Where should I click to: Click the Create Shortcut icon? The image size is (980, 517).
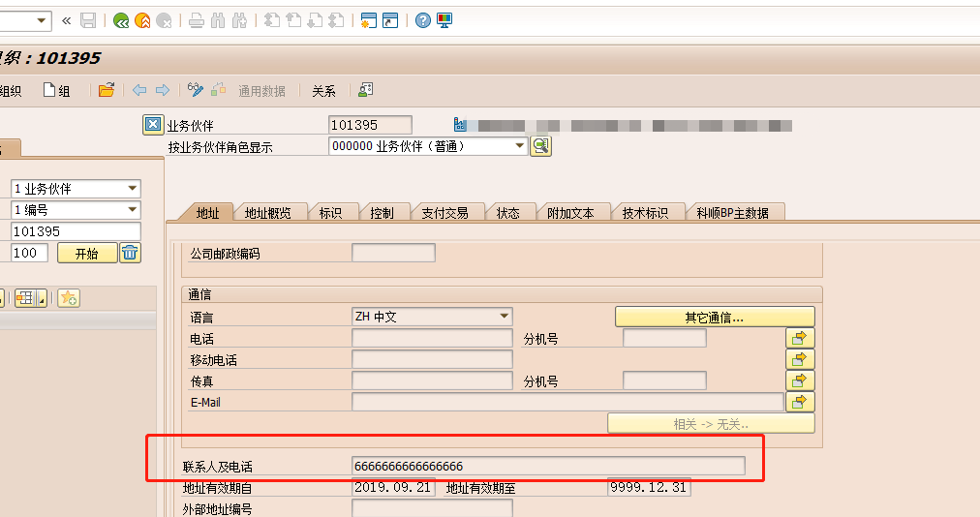click(390, 20)
